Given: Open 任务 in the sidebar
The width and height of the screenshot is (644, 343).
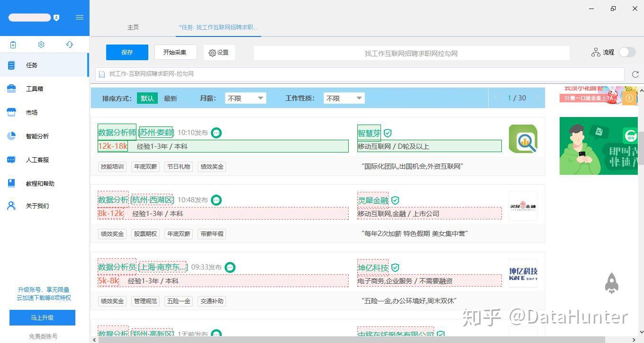Looking at the screenshot, I should (x=45, y=65).
